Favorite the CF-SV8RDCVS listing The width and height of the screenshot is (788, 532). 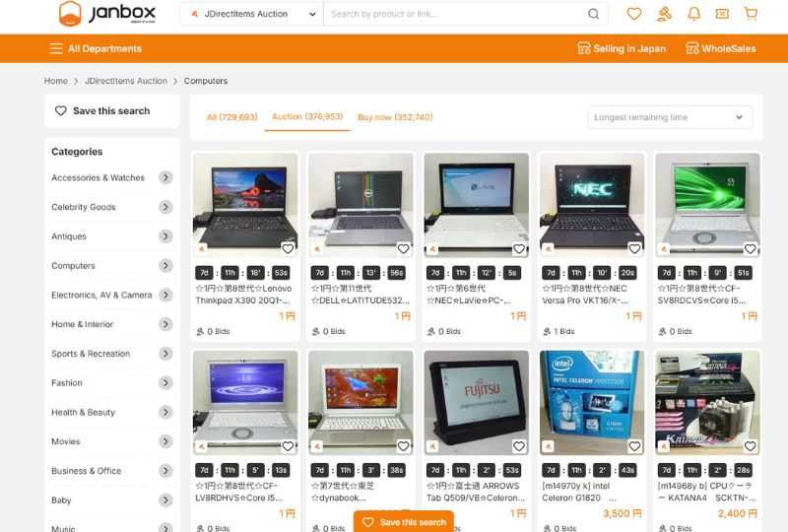click(750, 248)
